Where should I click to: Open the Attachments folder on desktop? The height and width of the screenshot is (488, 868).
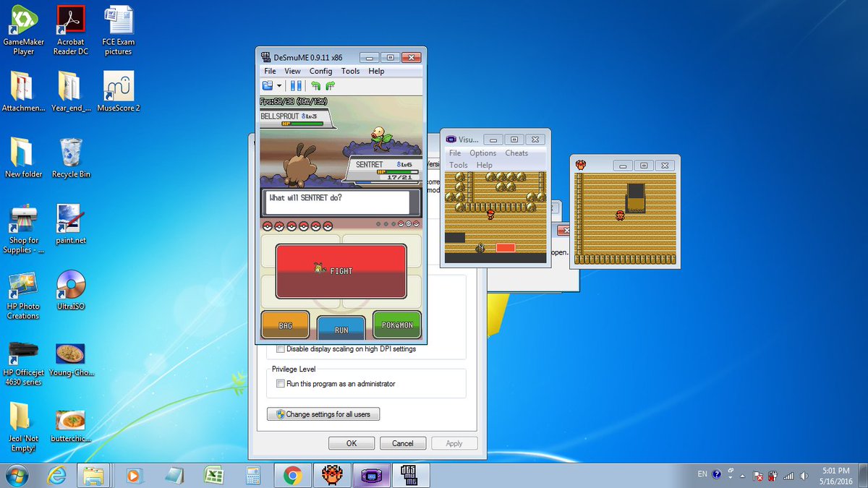pos(24,92)
